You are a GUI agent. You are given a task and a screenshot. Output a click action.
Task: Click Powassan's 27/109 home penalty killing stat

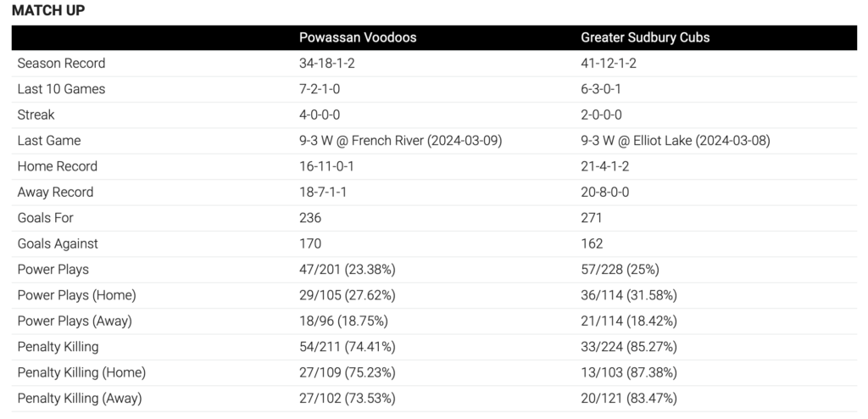(347, 372)
